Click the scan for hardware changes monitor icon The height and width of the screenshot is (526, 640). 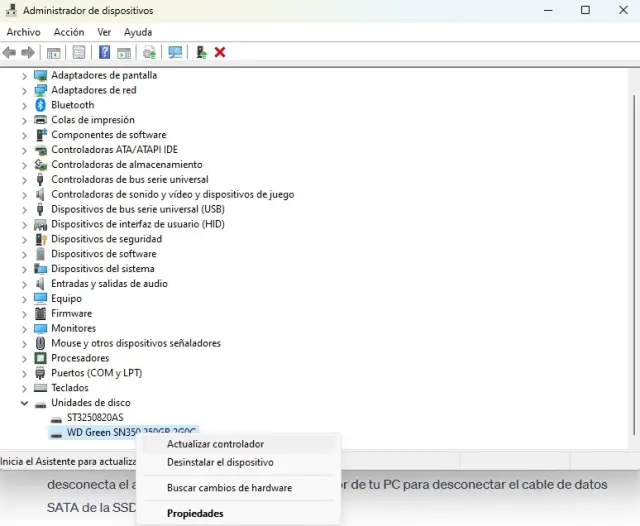tap(176, 52)
